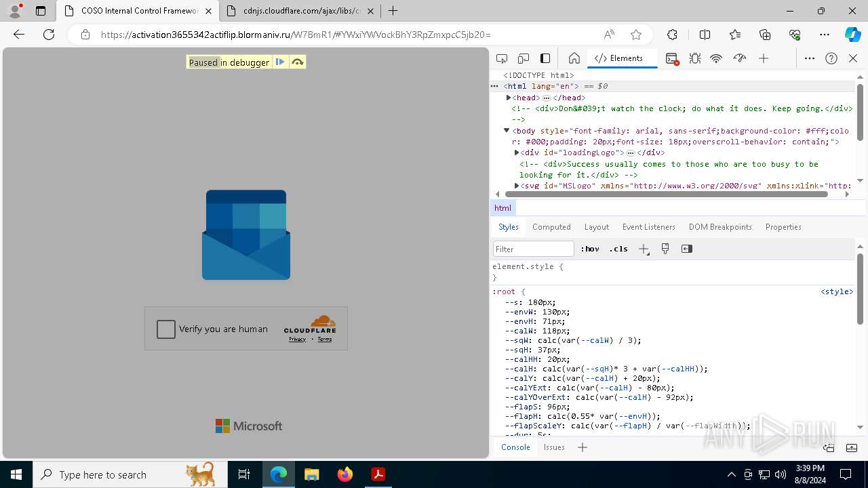
Task: Toggle read aloud icon in address bar
Action: point(609,35)
